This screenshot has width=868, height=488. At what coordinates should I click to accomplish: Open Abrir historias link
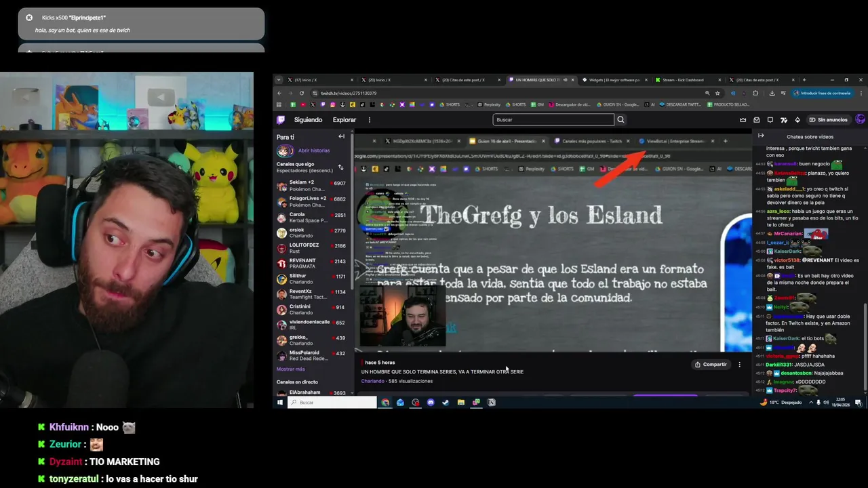314,150
